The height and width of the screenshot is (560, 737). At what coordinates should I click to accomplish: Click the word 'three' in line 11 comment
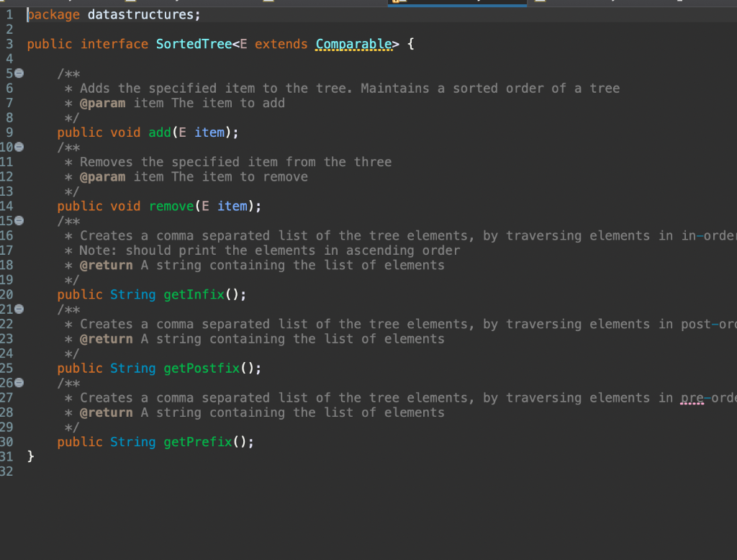[x=373, y=162]
